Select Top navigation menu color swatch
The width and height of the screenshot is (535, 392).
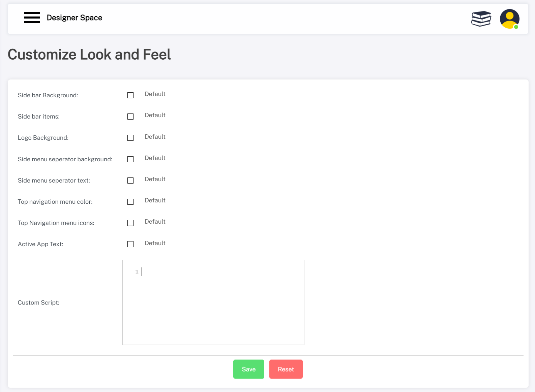tap(130, 202)
